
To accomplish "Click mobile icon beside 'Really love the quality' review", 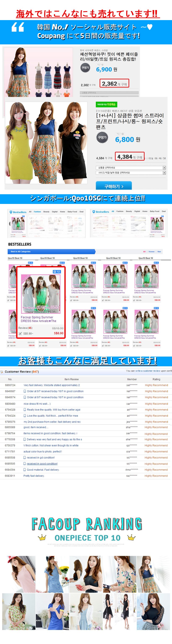I will (25, 410).
